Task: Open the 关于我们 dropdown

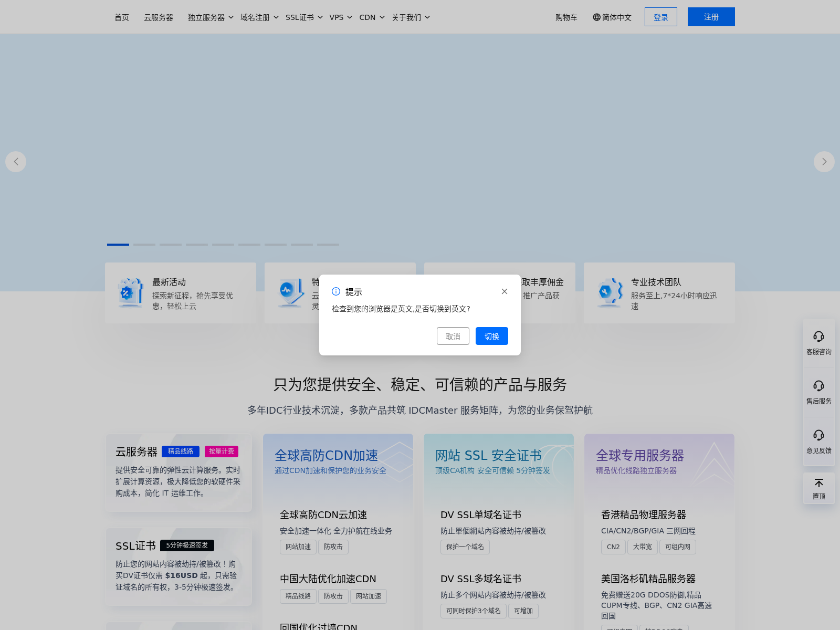Action: point(407,17)
